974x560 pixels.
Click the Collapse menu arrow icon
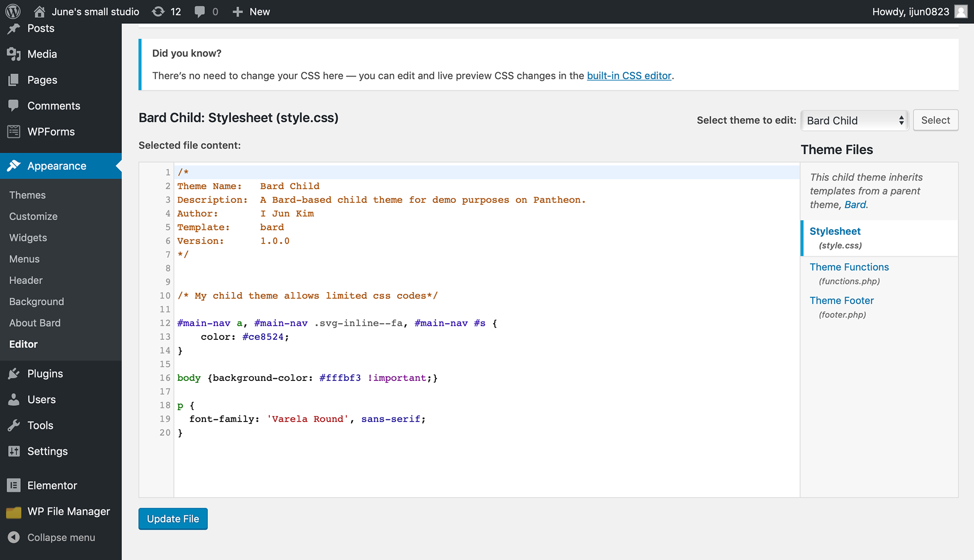[x=14, y=537]
